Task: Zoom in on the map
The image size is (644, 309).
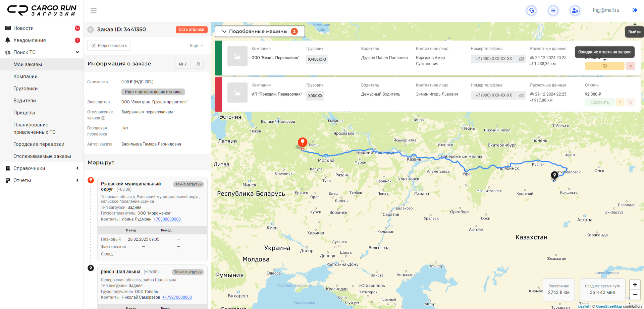Action: tap(635, 285)
